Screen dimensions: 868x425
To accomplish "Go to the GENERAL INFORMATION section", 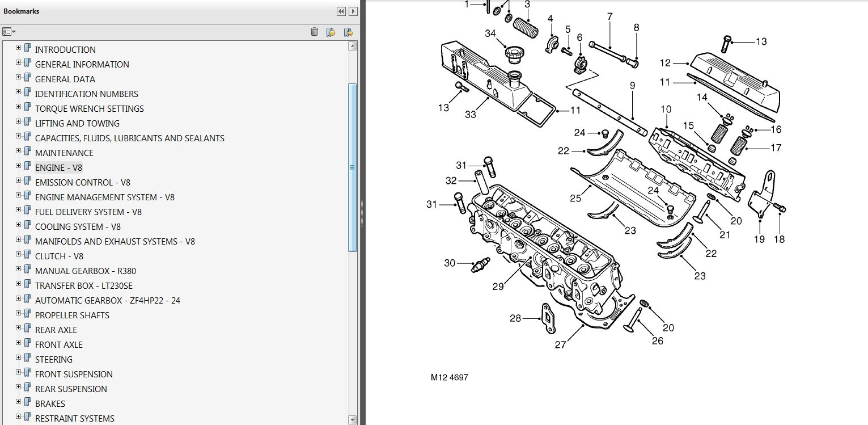I will click(82, 65).
